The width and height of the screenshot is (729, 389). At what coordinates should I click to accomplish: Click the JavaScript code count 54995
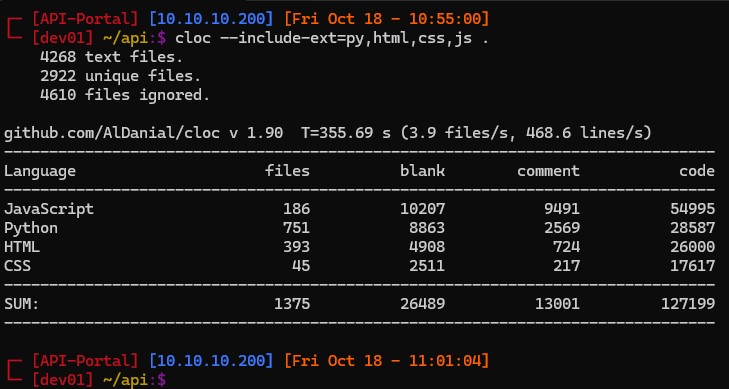[x=692, y=209]
